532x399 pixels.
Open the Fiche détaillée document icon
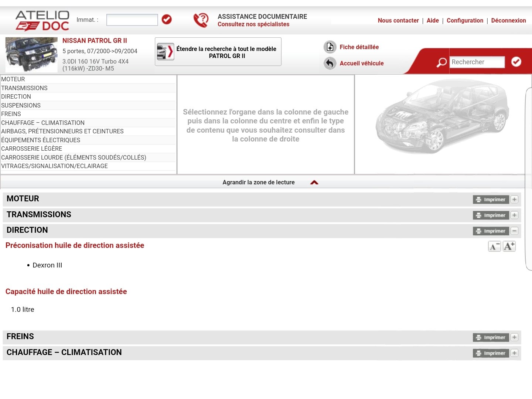330,47
